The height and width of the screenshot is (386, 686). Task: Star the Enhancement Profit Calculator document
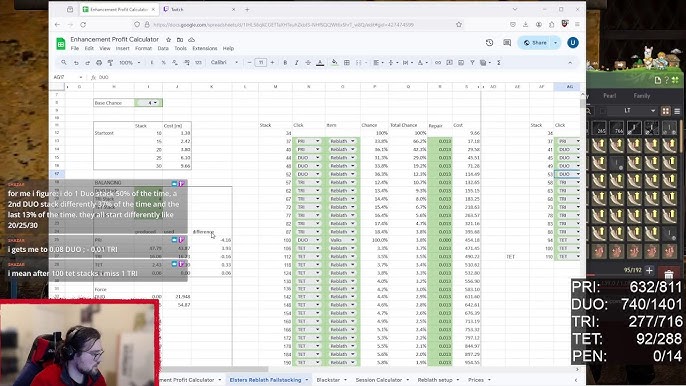pyautogui.click(x=168, y=39)
